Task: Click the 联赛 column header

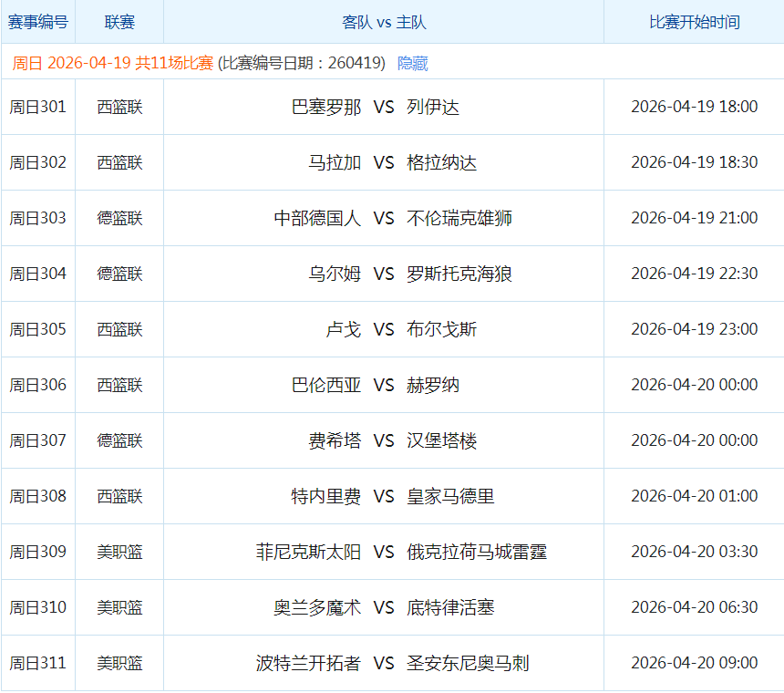Action: (119, 22)
